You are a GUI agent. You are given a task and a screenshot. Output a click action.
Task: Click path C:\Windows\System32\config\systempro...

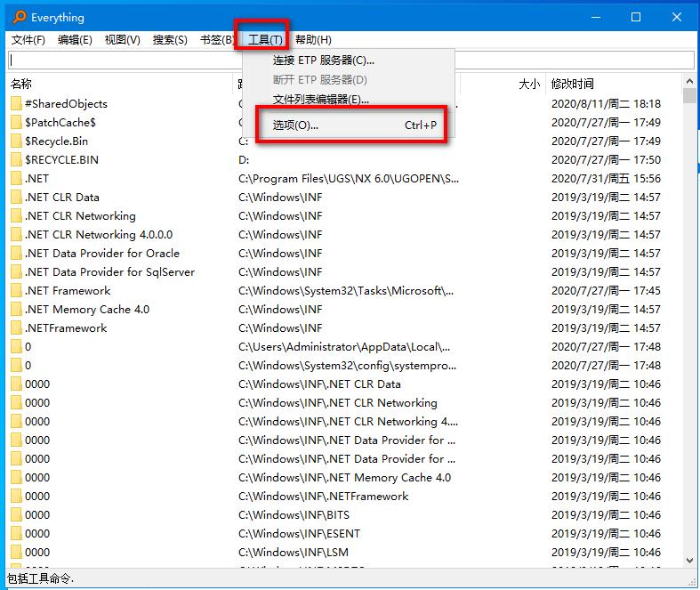click(x=347, y=366)
